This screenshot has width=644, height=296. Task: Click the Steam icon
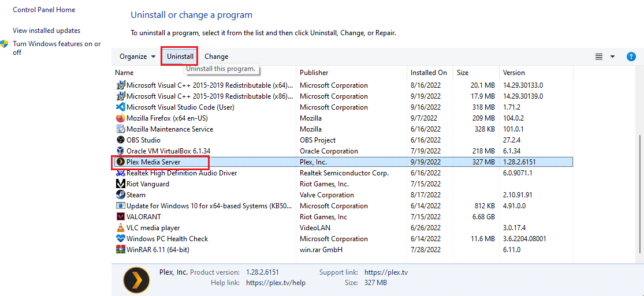tap(120, 194)
